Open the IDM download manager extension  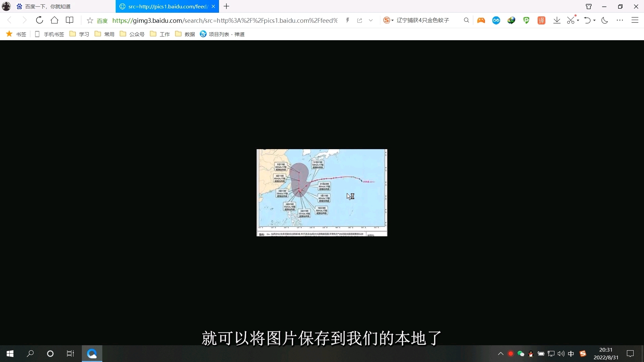click(511, 20)
